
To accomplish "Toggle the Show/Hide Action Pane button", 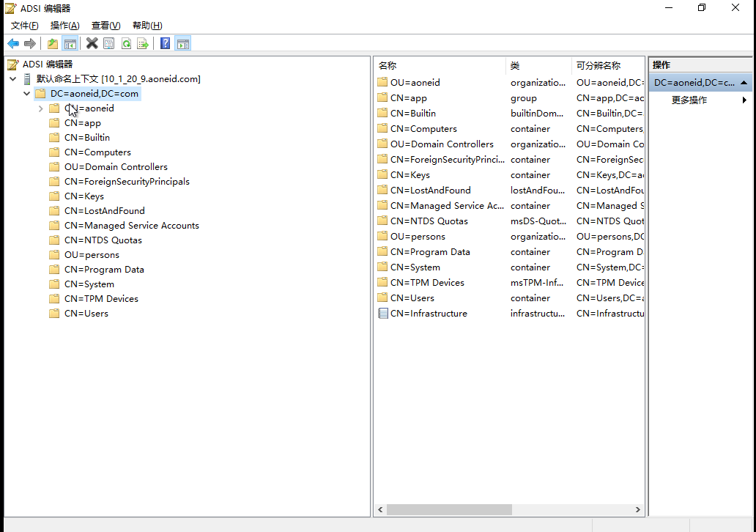I will point(183,43).
